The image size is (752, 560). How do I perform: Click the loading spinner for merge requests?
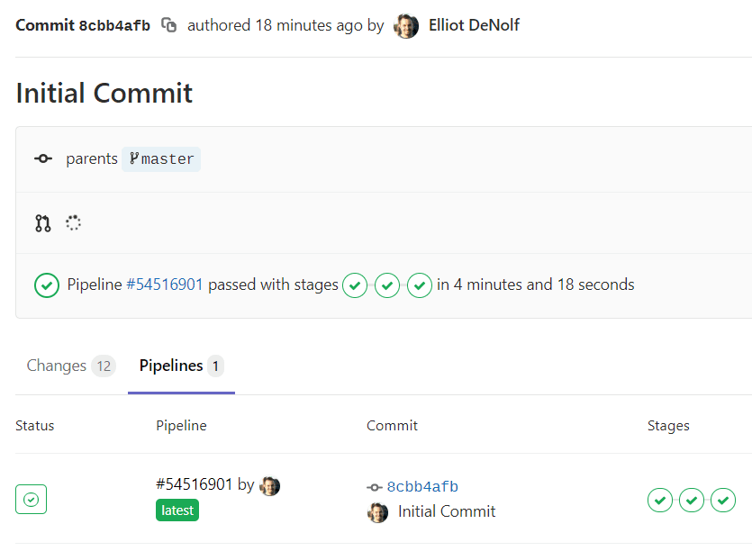tap(74, 222)
